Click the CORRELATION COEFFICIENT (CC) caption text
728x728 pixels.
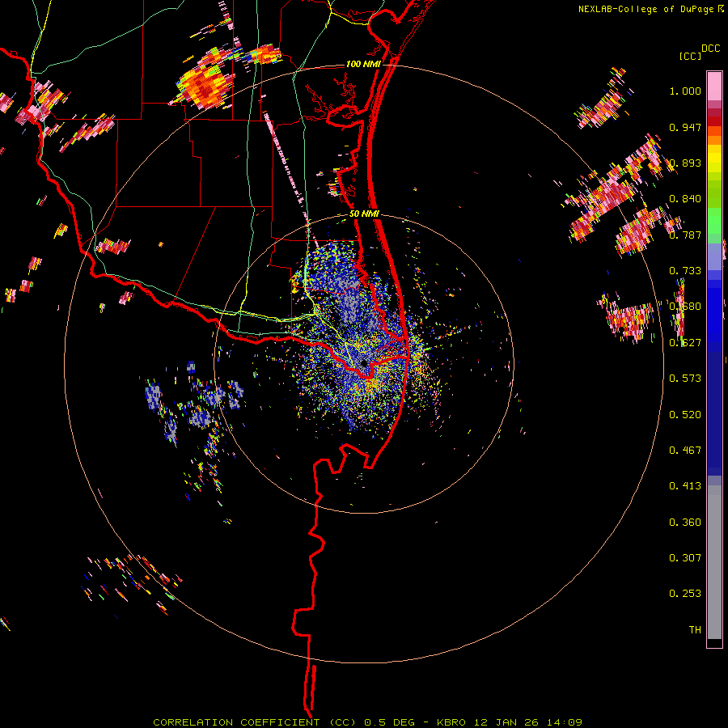point(255,722)
